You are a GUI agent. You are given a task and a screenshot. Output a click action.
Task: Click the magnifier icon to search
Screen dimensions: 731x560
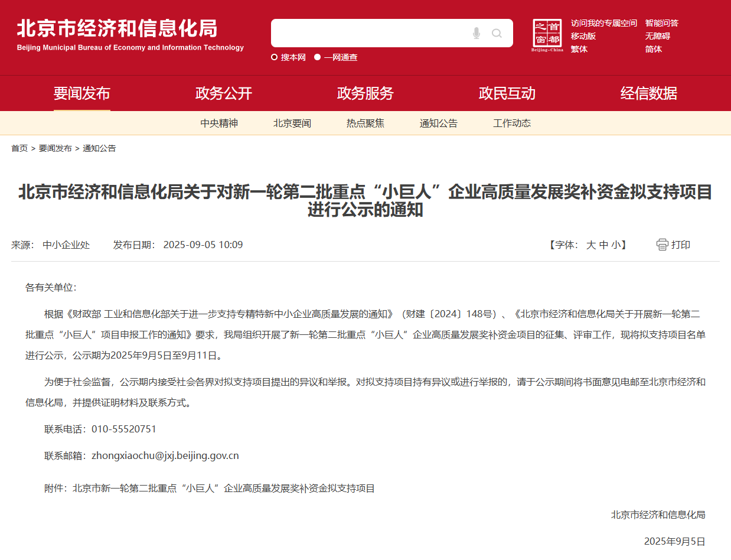click(x=496, y=32)
